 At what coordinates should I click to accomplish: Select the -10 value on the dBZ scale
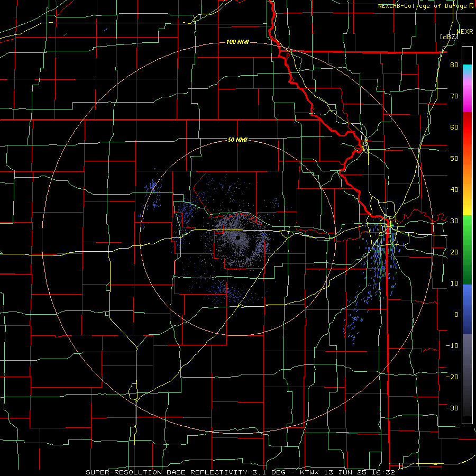point(452,345)
